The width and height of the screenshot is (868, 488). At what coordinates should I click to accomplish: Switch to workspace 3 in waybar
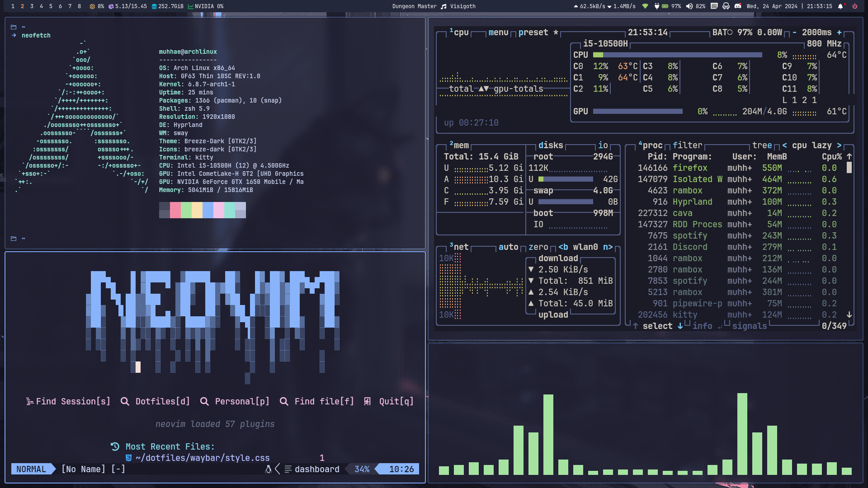pyautogui.click(x=32, y=6)
